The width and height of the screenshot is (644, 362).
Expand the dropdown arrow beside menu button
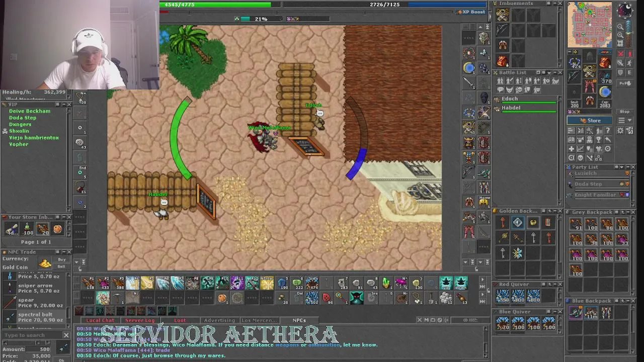[x=629, y=121]
